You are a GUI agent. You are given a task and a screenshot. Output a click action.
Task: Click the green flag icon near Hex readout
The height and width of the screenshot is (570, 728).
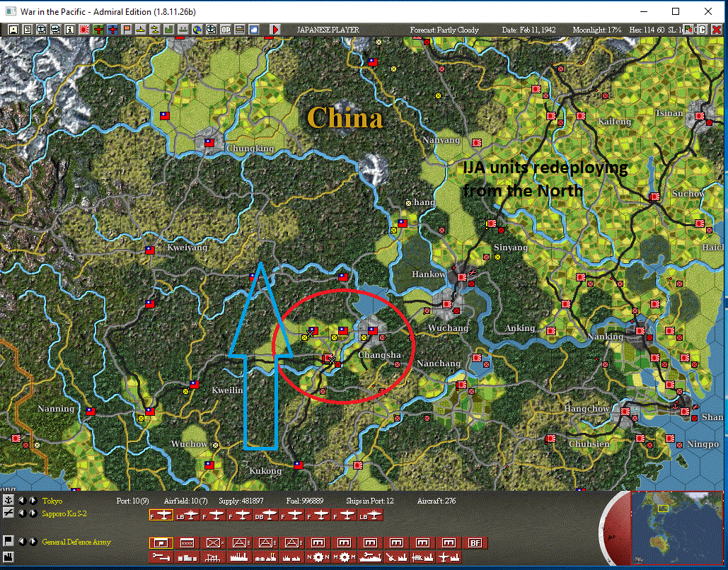tap(690, 30)
